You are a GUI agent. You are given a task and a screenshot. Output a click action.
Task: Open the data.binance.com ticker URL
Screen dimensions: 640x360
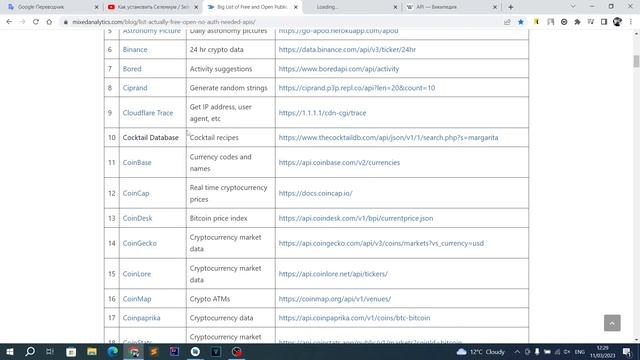[347, 49]
